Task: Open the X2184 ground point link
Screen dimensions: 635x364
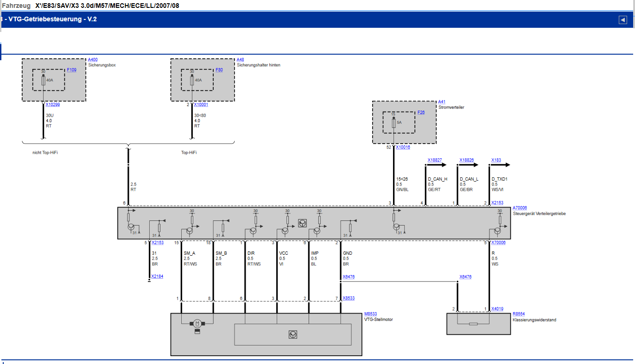Action: (157, 276)
